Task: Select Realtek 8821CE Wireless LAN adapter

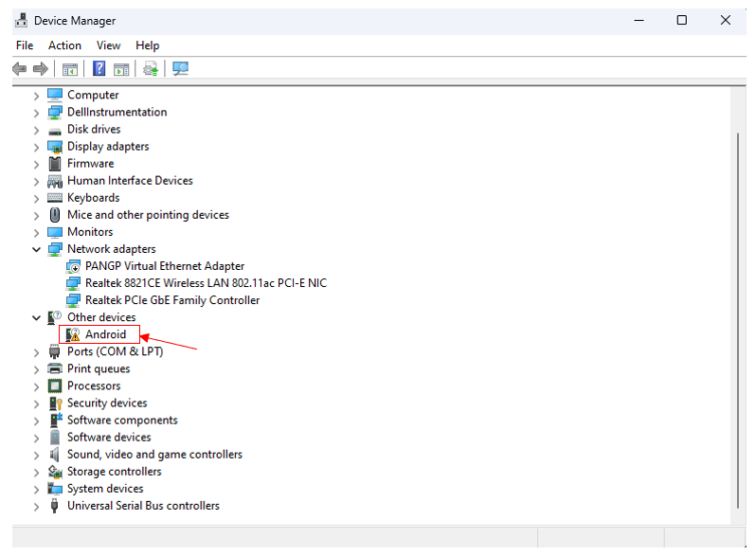Action: point(206,283)
